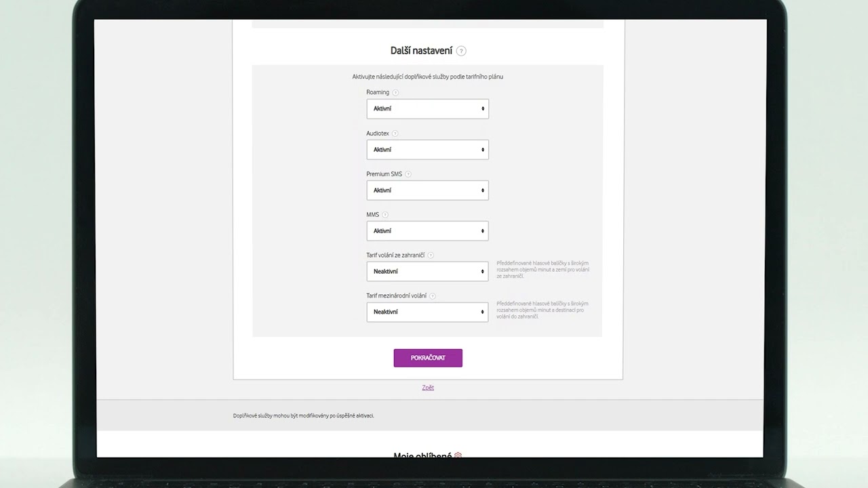Open Tarif volání ze zahraničí dropdown
Image resolution: width=868 pixels, height=488 pixels.
click(x=427, y=271)
